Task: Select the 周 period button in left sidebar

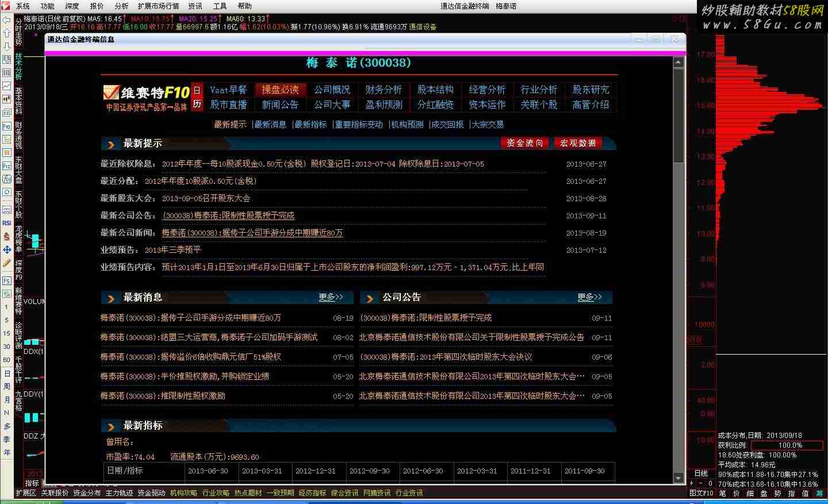Action: click(x=7, y=387)
